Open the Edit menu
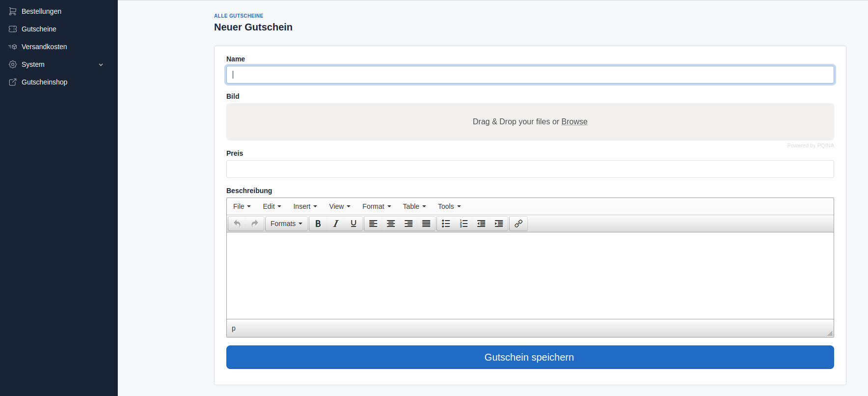 [x=272, y=206]
